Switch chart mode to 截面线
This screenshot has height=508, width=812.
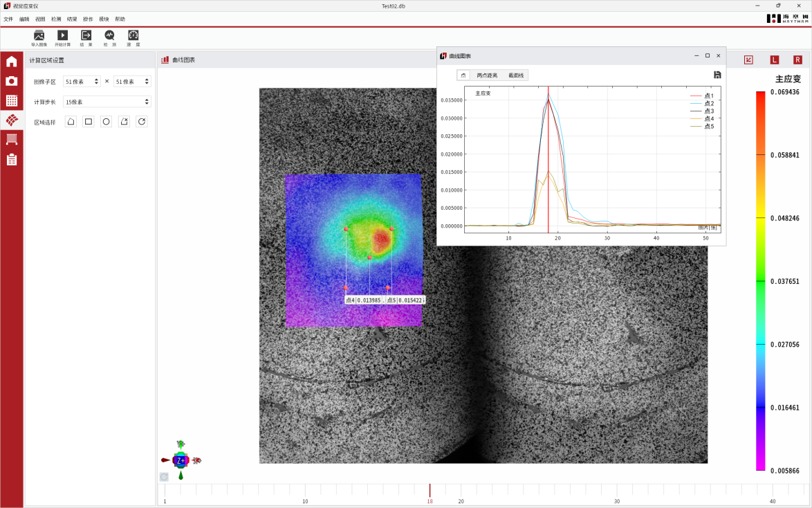(x=516, y=75)
